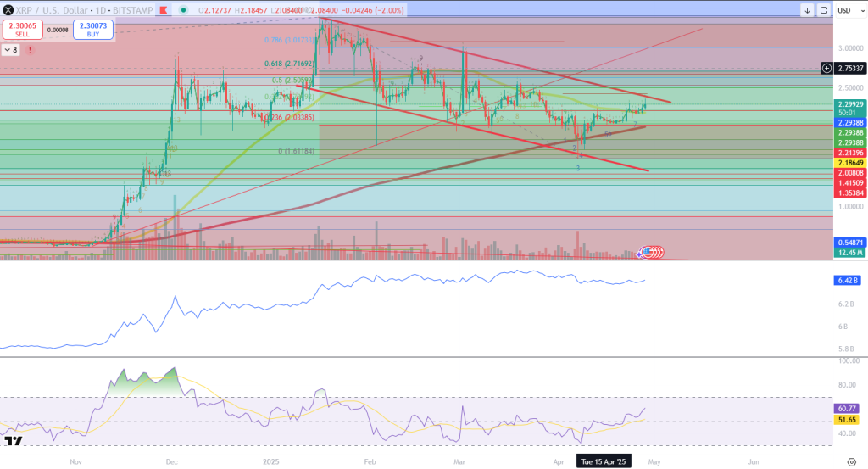Click the Feb label on time axis
Screen dimensions: 868x469
tap(370, 462)
